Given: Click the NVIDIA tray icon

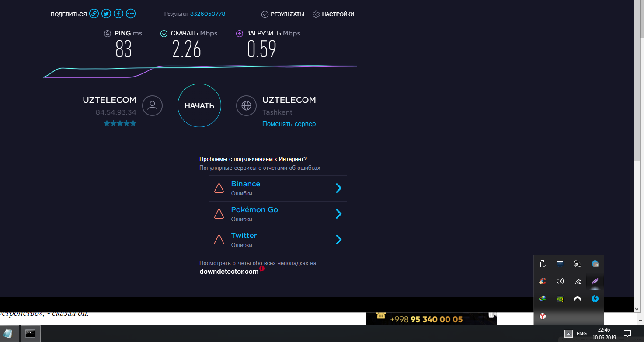Looking at the screenshot, I should coord(560,299).
